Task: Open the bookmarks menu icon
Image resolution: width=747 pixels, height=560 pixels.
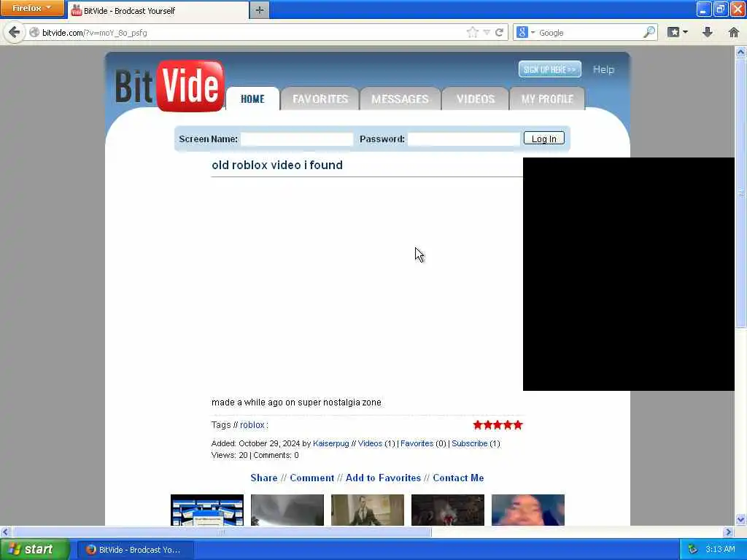Action: point(678,32)
